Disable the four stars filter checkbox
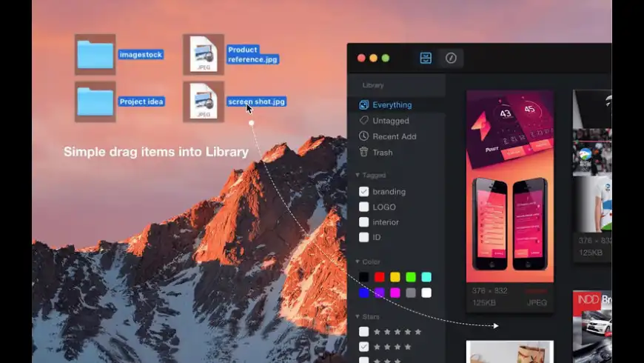 click(x=364, y=347)
